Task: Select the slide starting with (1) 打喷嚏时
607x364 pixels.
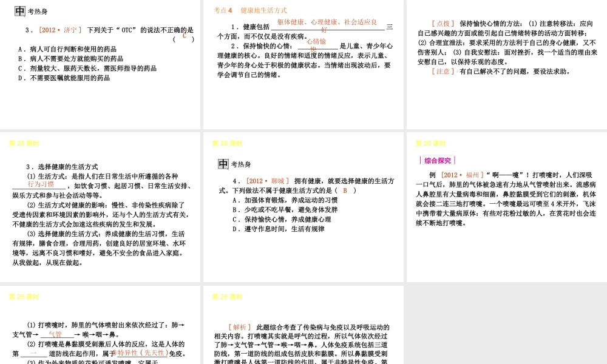Action: 100,325
